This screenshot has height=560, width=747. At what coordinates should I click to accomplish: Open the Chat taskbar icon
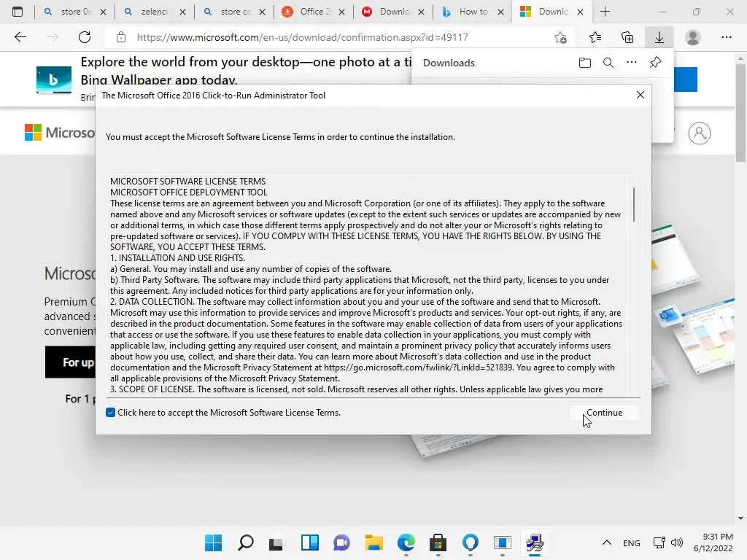[x=341, y=542]
